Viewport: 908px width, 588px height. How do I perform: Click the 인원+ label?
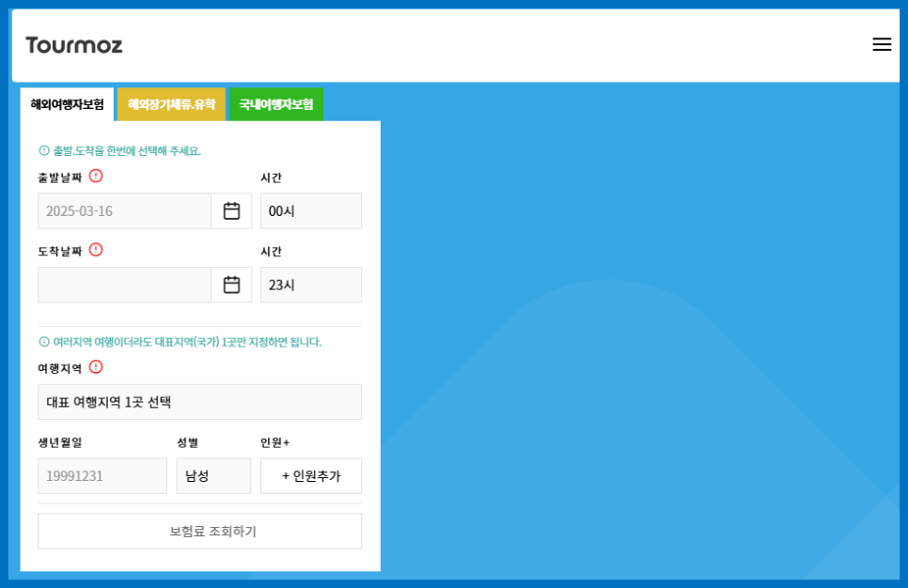point(275,442)
